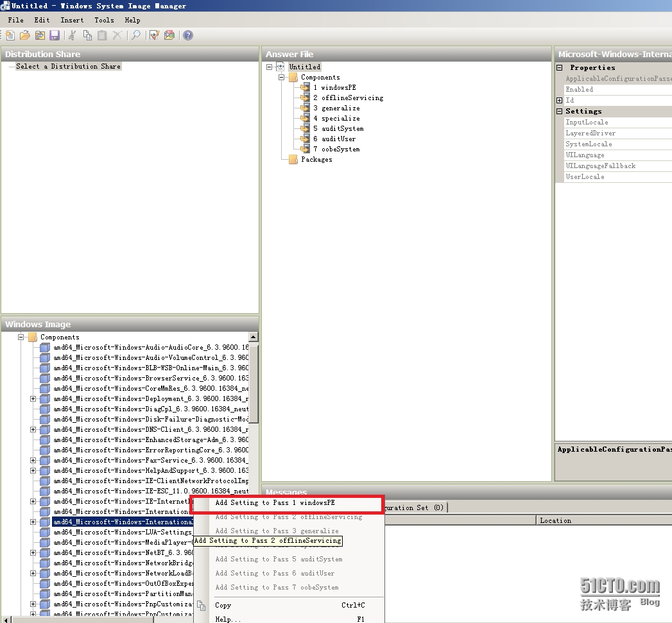
Task: Click the Save (floppy disk) toolbar icon
Action: coord(55,35)
